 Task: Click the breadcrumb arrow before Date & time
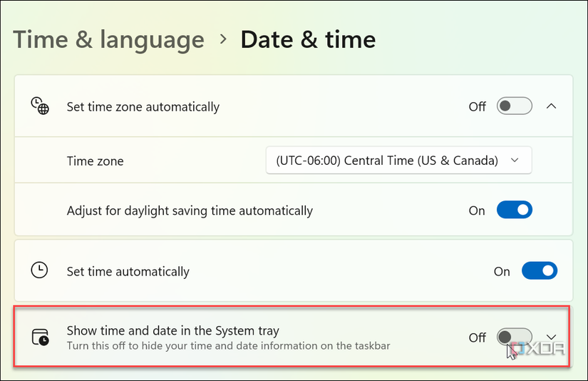point(224,39)
